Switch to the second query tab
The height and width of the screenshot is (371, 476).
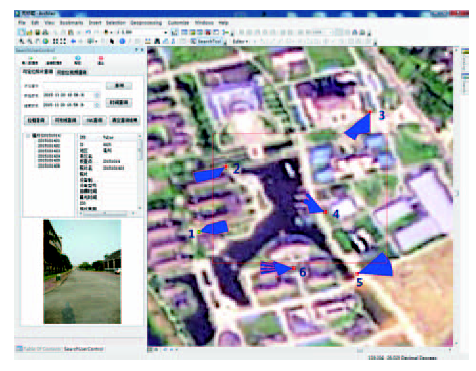(x=71, y=72)
